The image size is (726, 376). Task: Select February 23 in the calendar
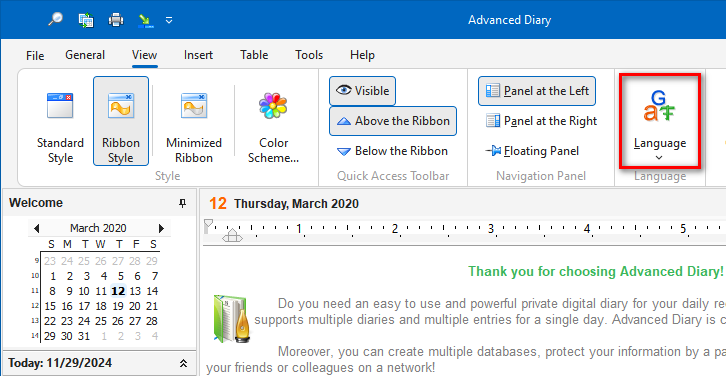point(50,261)
